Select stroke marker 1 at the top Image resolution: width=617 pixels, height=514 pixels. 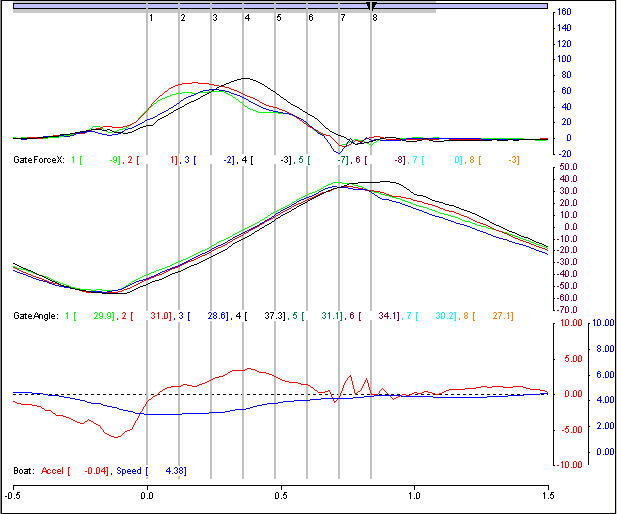pos(150,18)
